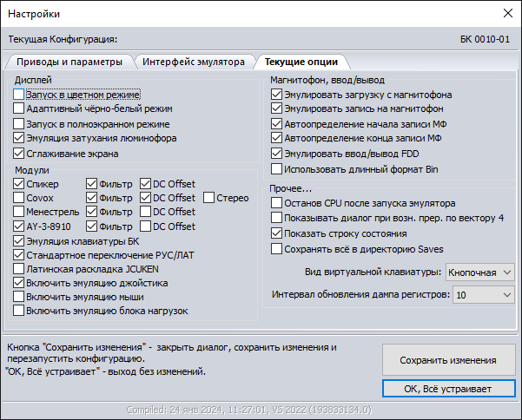The width and height of the screenshot is (522, 420).
Task: Enable Включить эмуляцию мыши checkbox
Action: [19, 297]
